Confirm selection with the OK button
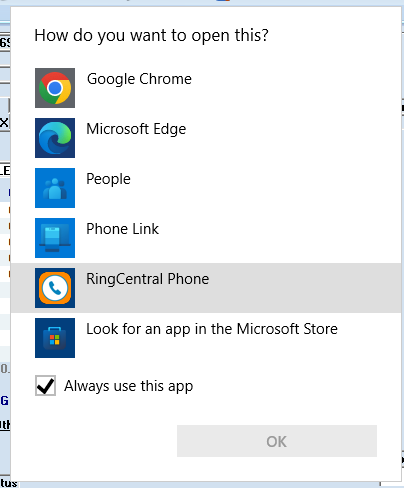 pyautogui.click(x=277, y=441)
